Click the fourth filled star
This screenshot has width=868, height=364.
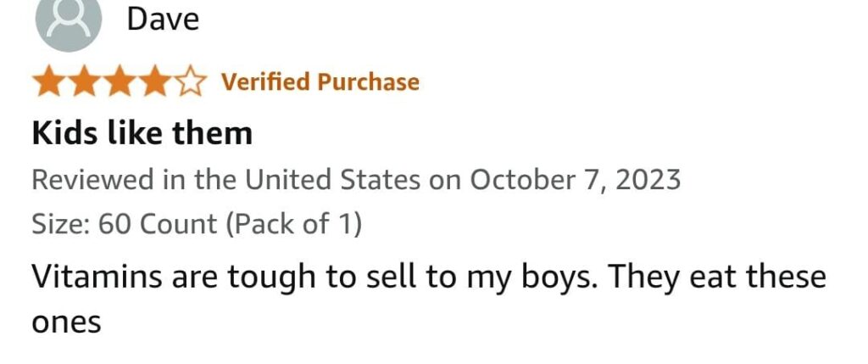click(157, 83)
